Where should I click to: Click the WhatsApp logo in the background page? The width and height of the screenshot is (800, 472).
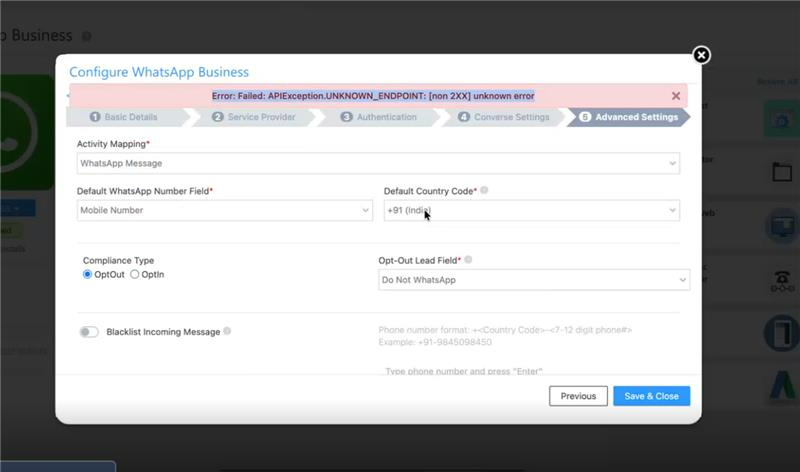pyautogui.click(x=26, y=133)
